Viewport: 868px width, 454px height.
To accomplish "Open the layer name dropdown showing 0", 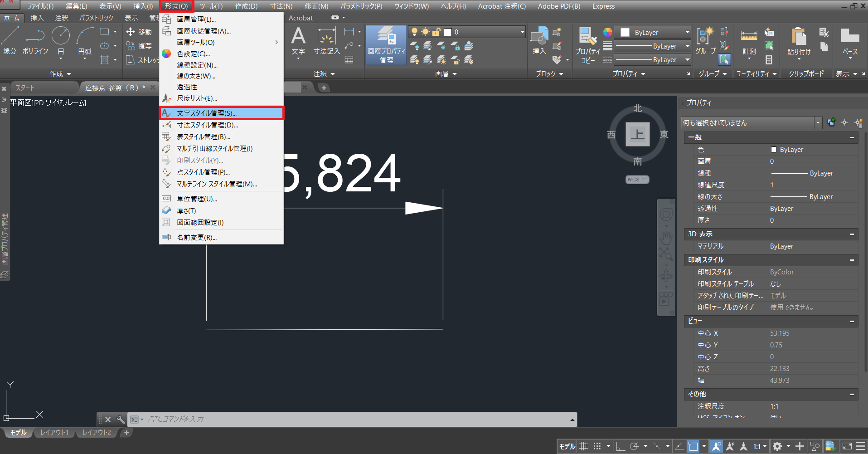I will click(x=467, y=32).
